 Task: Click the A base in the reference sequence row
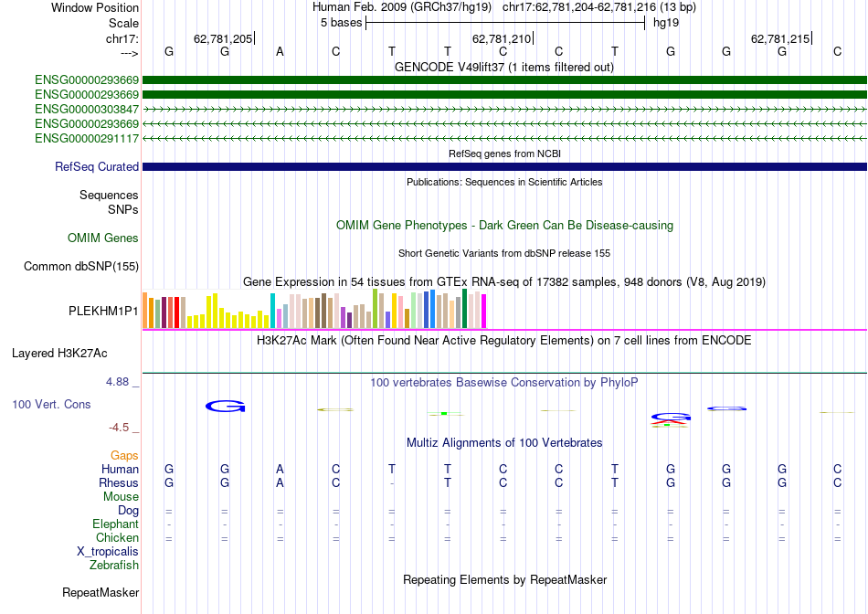281,51
